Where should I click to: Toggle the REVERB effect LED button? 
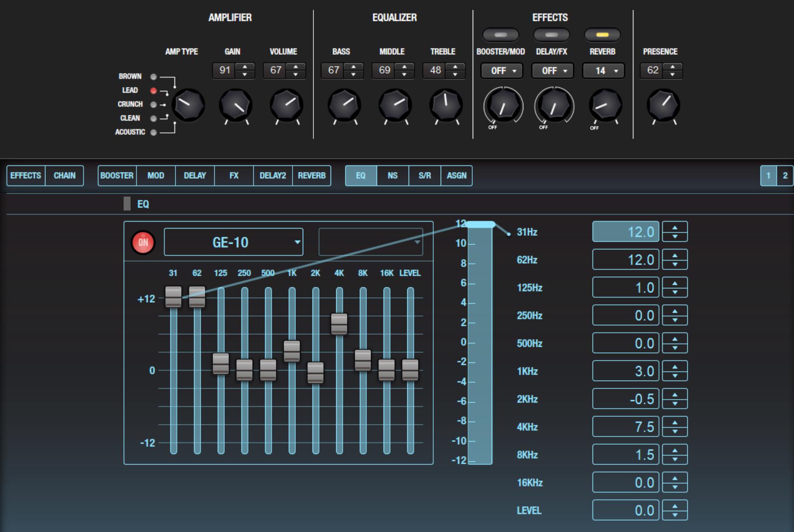point(602,35)
